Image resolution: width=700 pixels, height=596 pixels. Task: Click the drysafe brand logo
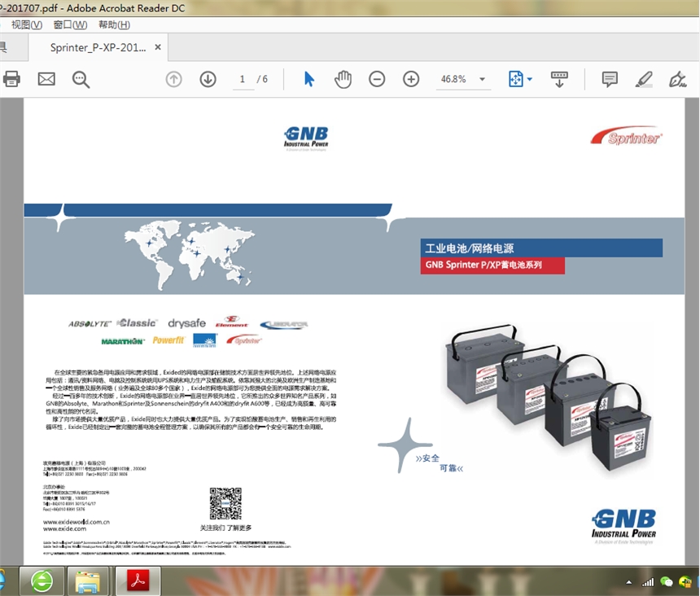[x=186, y=322]
